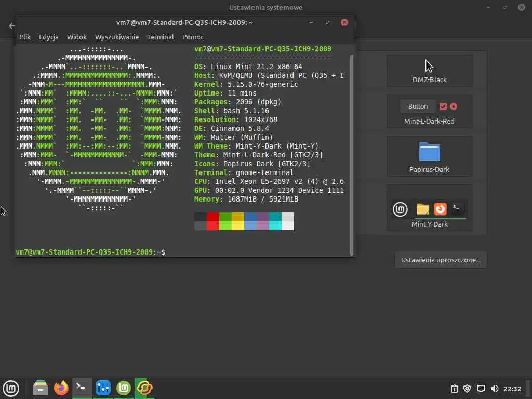The height and width of the screenshot is (399, 532).
Task: Click the yellow folder icon in Mint-Y-Dark preview
Action: pyautogui.click(x=423, y=209)
